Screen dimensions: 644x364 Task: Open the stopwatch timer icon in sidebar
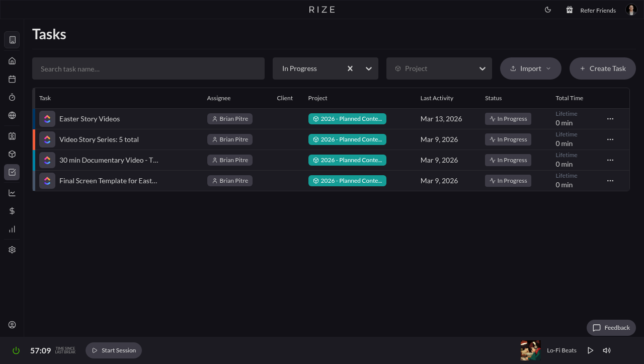(12, 97)
